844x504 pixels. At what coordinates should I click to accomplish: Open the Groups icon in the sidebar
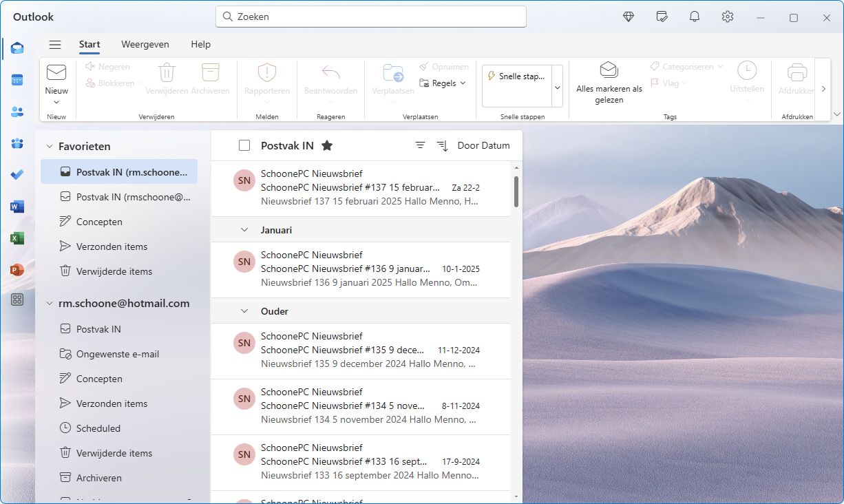click(17, 143)
